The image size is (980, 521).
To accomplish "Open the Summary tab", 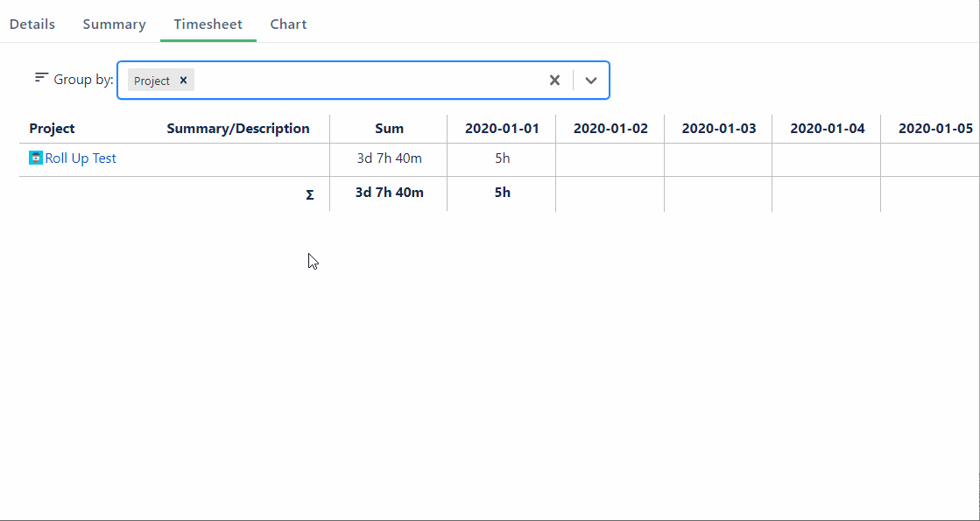I will pos(114,24).
